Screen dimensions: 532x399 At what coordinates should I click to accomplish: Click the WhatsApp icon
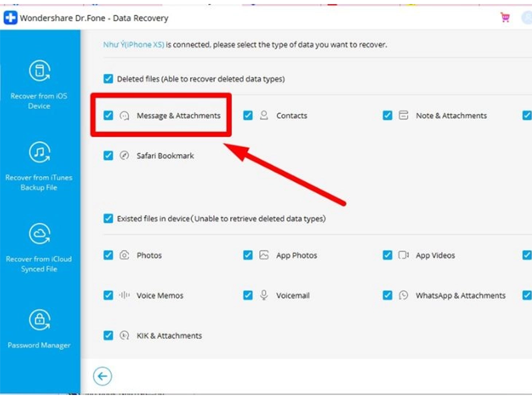pos(404,295)
